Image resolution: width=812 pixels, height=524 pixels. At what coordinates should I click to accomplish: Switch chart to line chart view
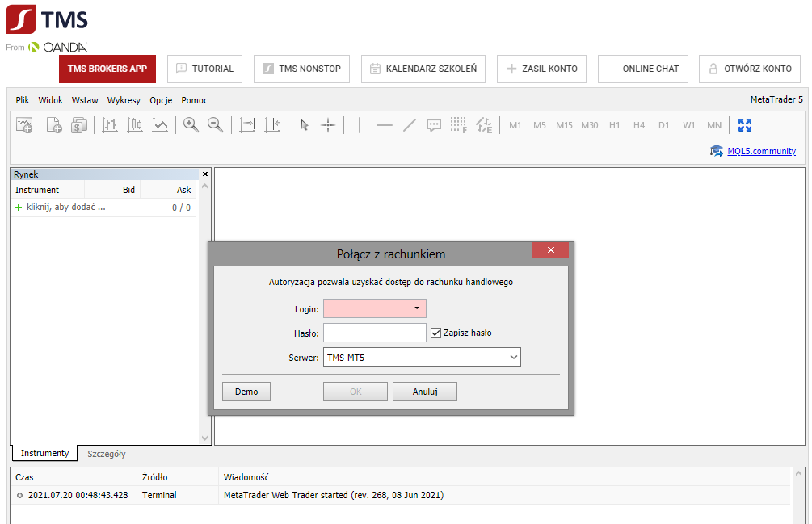point(160,125)
